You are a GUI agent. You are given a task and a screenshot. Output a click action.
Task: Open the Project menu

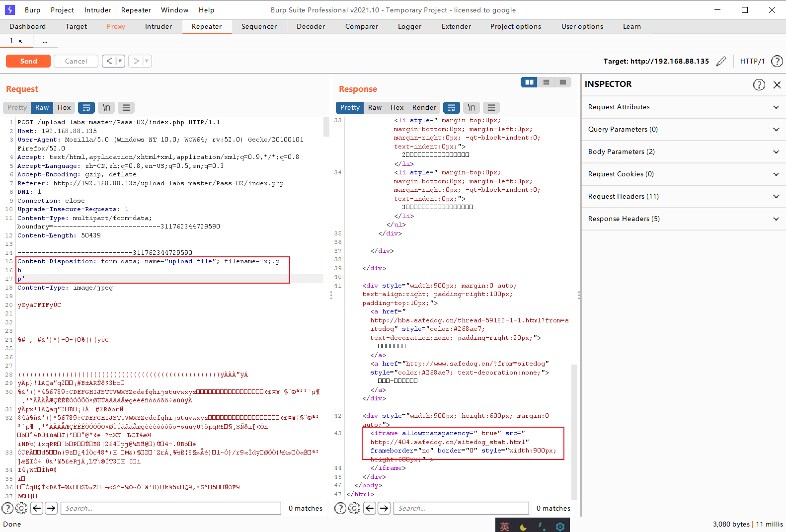click(62, 10)
